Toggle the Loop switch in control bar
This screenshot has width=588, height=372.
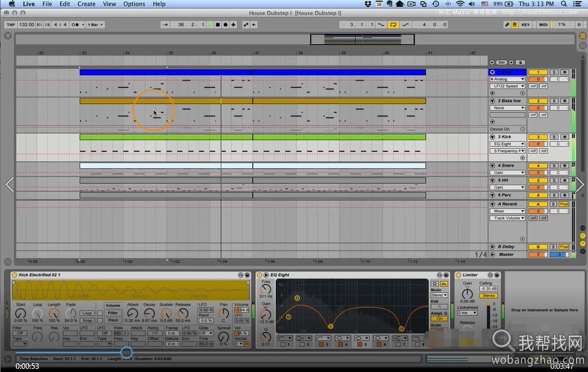pos(393,24)
